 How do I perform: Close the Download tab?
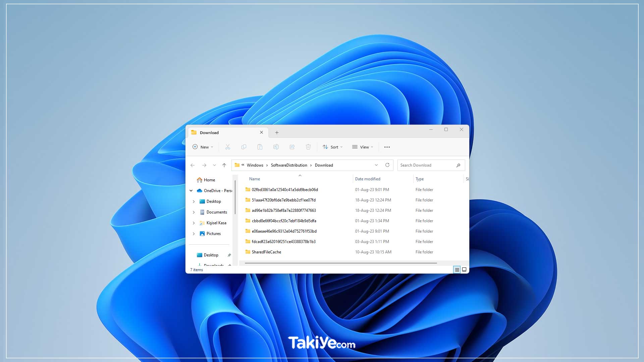click(x=261, y=132)
